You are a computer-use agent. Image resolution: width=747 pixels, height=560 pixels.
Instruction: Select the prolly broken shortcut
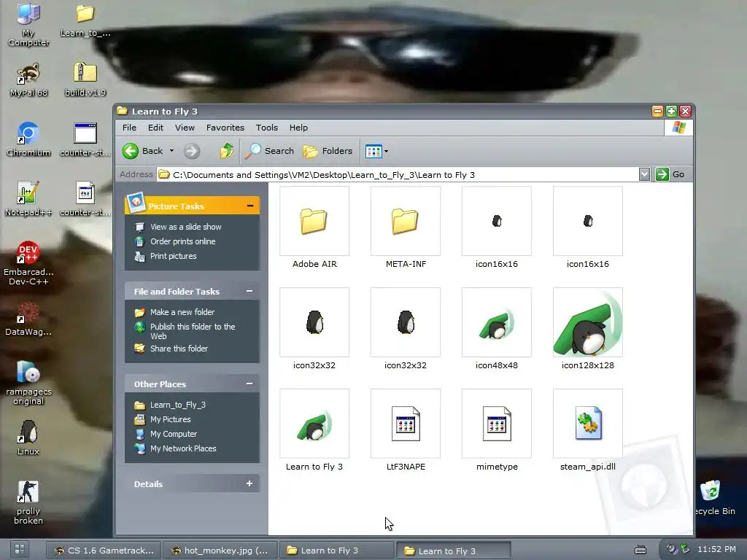pyautogui.click(x=28, y=502)
